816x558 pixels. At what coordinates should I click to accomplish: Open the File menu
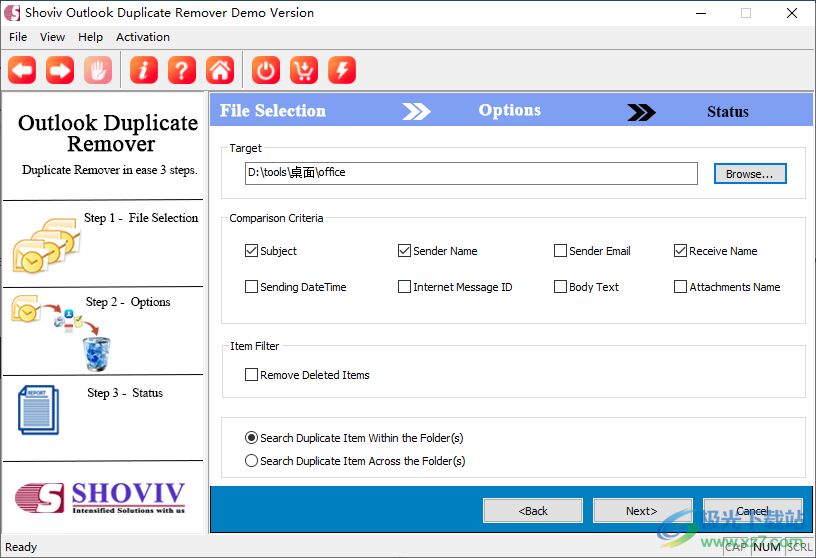tap(18, 37)
